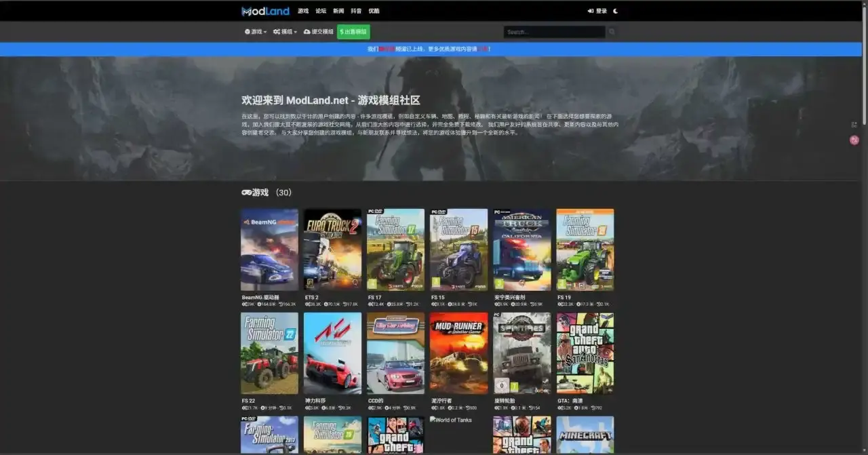868x455 pixels.
Task: Click the 提交模组 upload mod link
Action: point(319,32)
